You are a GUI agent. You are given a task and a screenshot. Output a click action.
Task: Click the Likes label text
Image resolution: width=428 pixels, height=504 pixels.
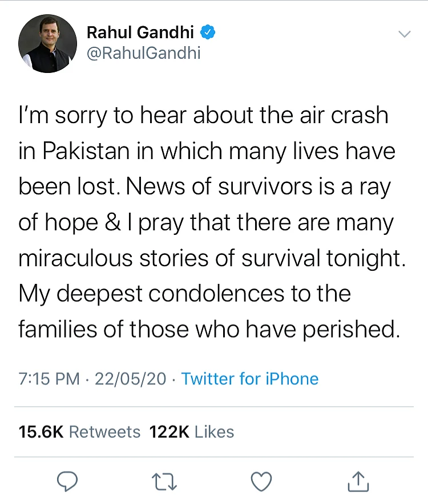coord(215,432)
